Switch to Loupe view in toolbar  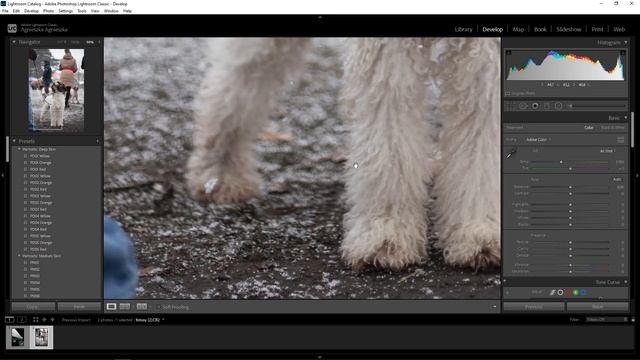[111, 307]
